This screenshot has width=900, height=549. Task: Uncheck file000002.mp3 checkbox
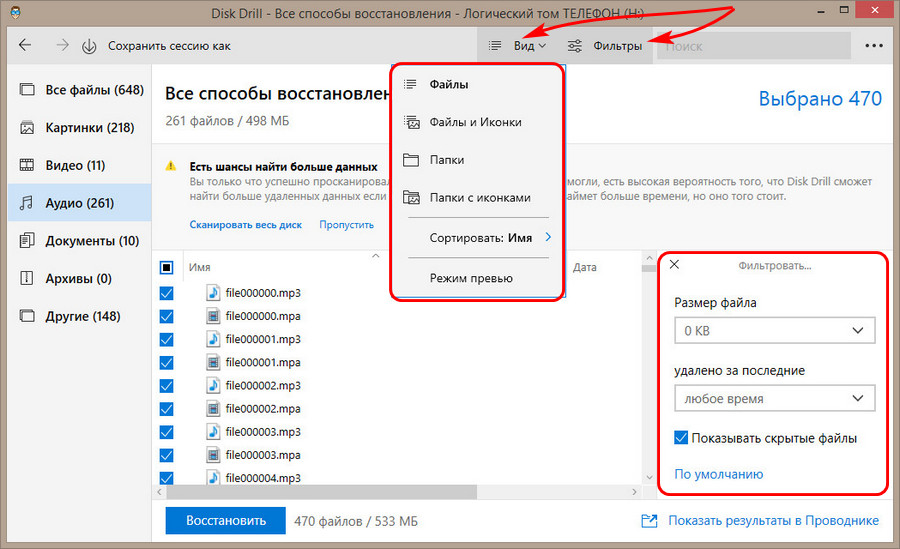tap(166, 386)
